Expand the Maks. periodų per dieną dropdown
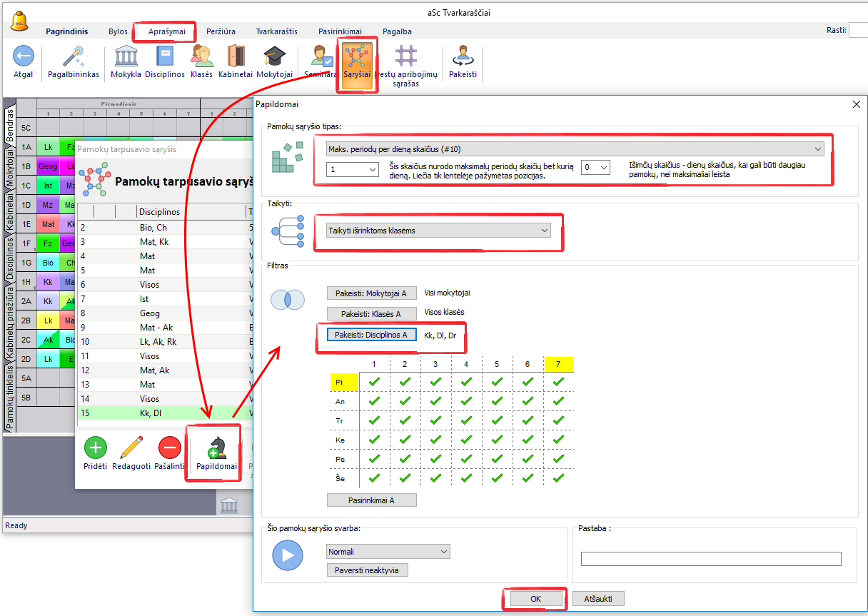The height and width of the screenshot is (616, 868). click(817, 149)
